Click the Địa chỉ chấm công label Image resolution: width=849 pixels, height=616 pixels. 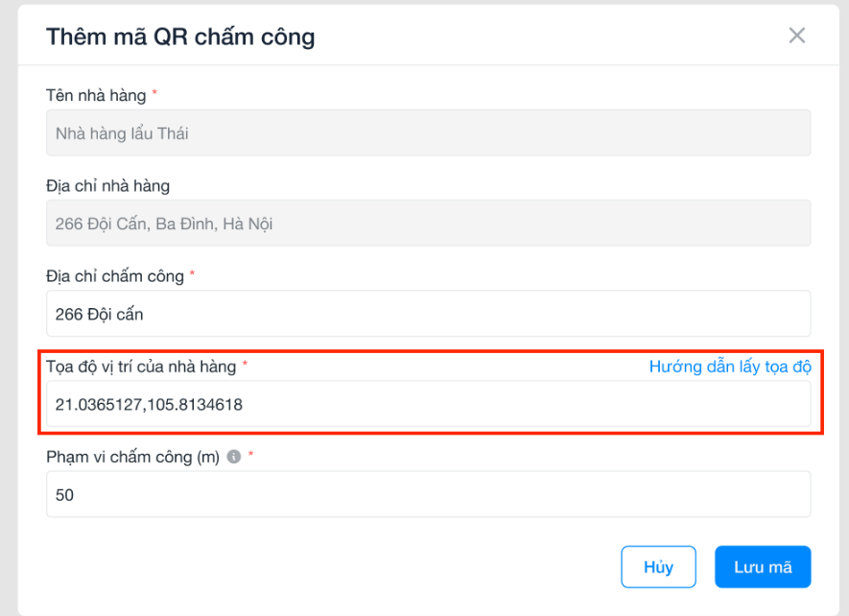click(x=115, y=276)
